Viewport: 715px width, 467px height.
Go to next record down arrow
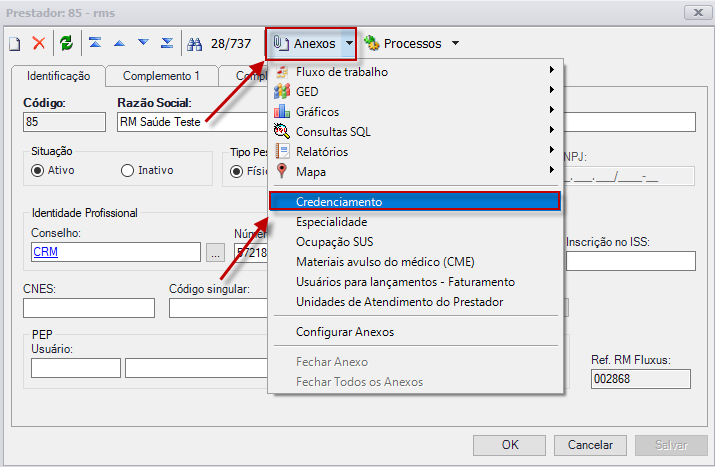click(143, 43)
